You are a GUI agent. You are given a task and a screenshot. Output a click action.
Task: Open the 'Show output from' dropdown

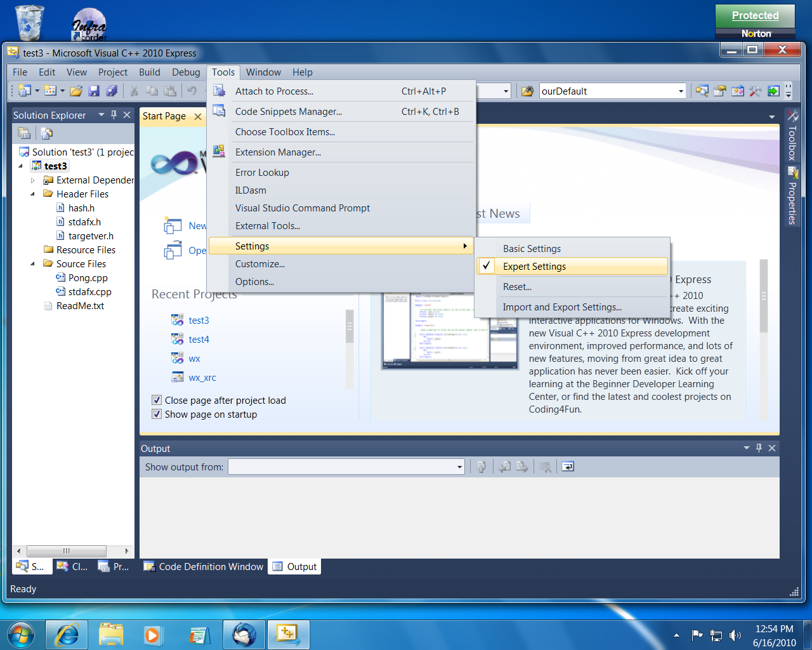point(459,466)
